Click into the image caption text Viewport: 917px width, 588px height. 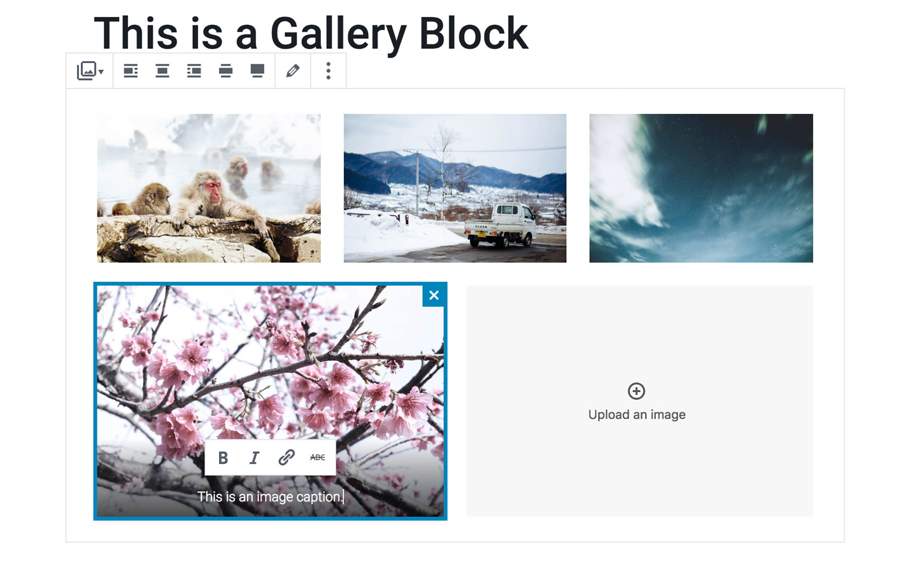point(270,497)
